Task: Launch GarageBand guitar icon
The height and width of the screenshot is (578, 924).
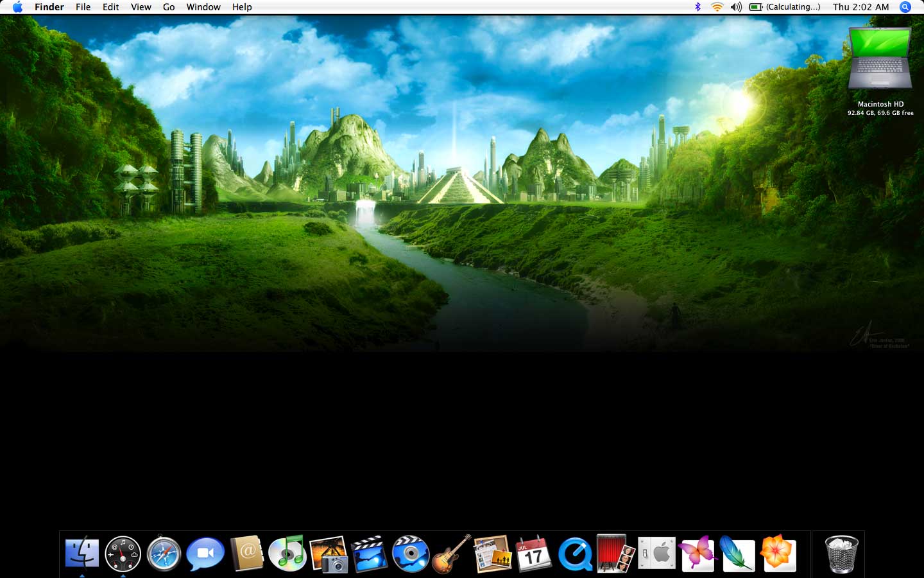Action: (452, 554)
